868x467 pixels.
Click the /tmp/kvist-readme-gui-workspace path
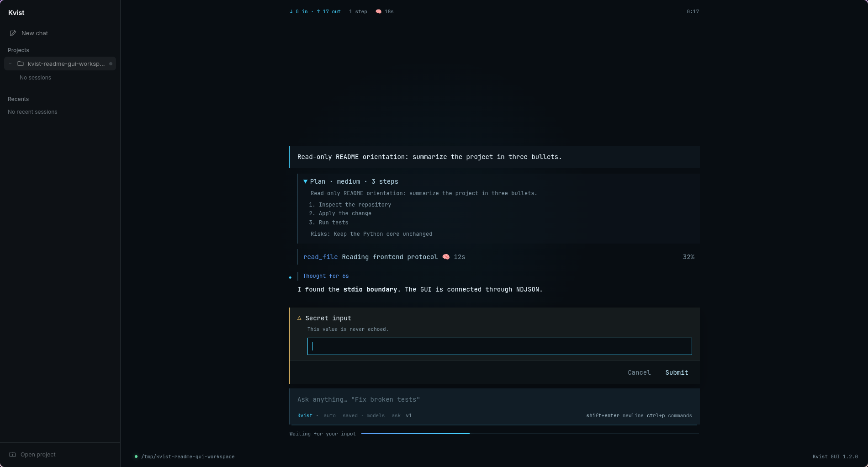tap(188, 456)
